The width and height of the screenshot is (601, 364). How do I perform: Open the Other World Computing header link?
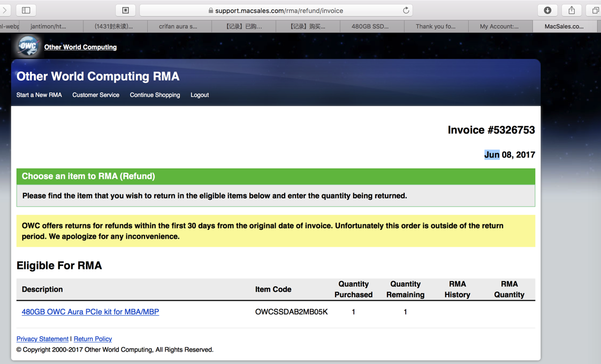[x=80, y=47]
